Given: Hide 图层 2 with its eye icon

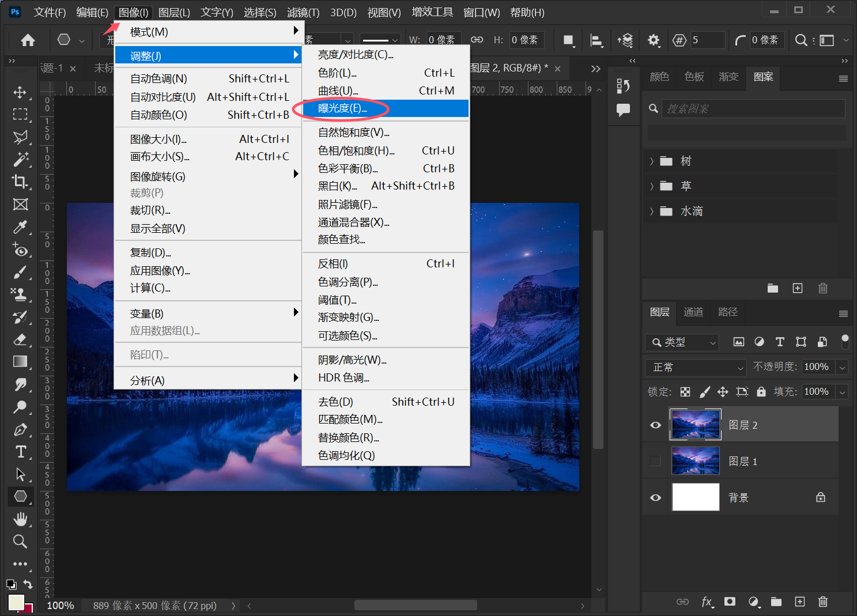Looking at the screenshot, I should [655, 425].
